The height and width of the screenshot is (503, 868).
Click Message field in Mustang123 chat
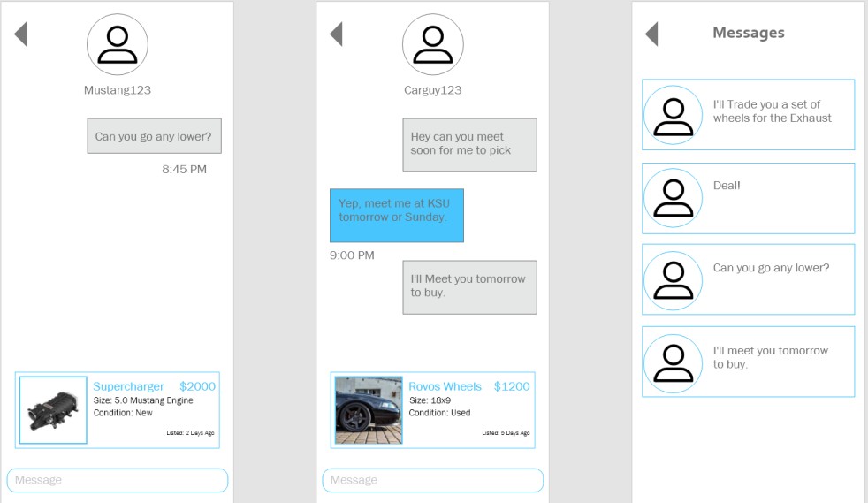[118, 480]
